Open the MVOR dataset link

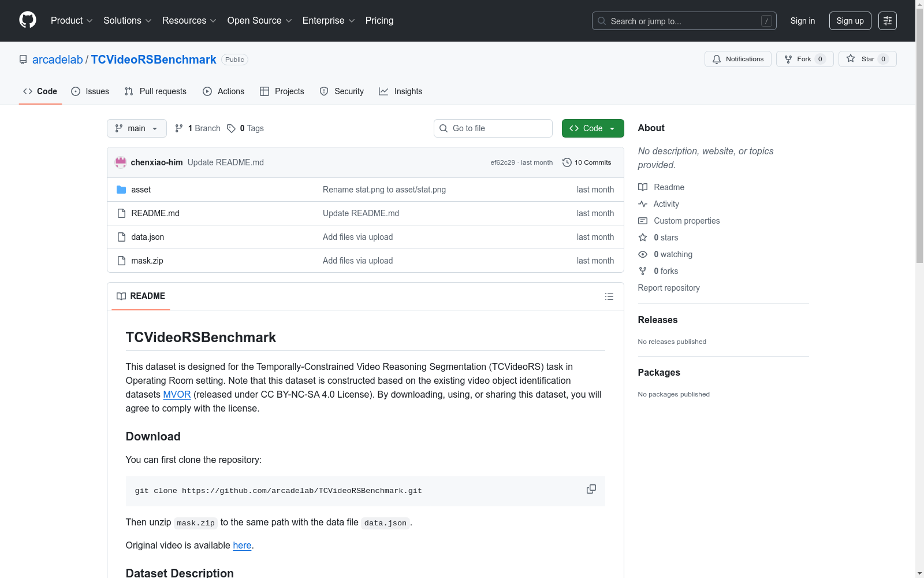177,394
